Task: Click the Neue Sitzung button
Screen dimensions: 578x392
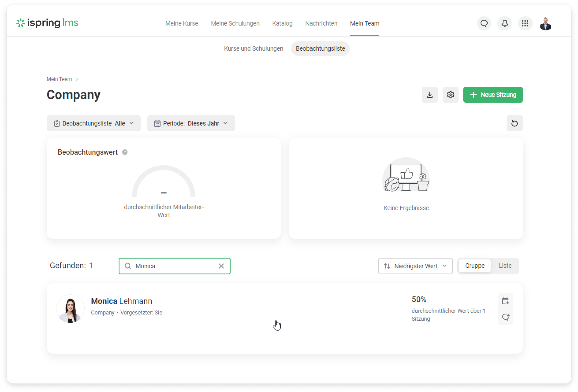Action: tap(493, 95)
